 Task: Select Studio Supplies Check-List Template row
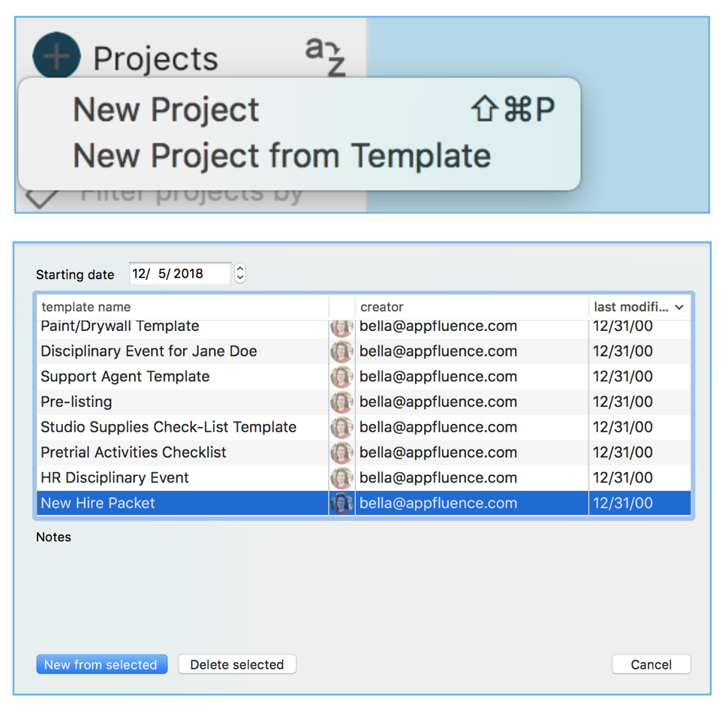click(168, 427)
